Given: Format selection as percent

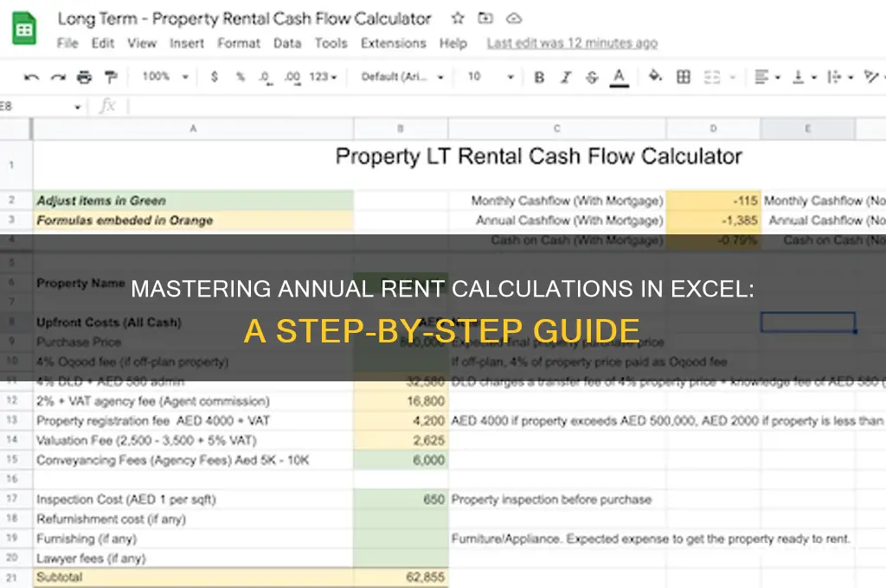Looking at the screenshot, I should pos(241,76).
